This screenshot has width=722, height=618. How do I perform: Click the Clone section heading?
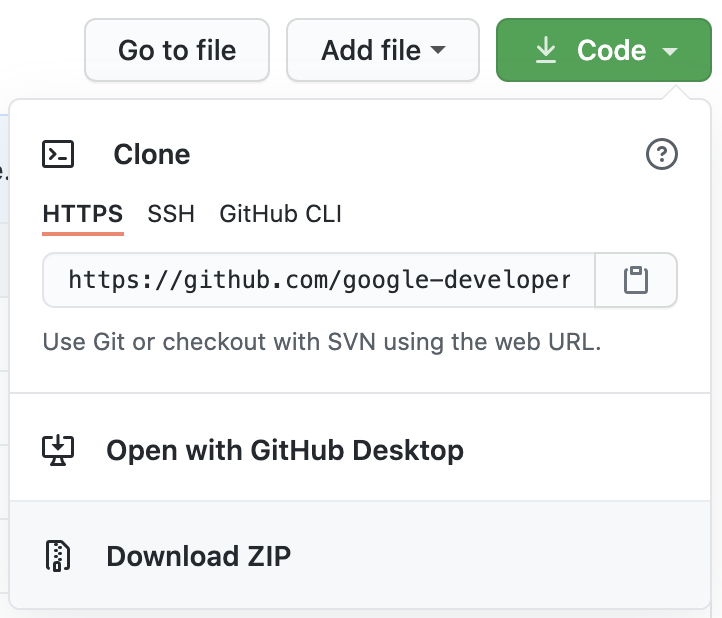click(151, 154)
